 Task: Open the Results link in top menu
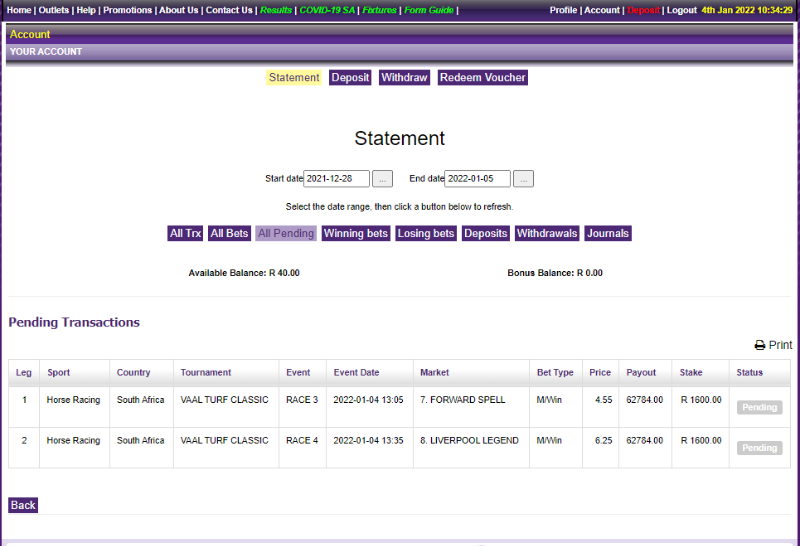(x=276, y=10)
